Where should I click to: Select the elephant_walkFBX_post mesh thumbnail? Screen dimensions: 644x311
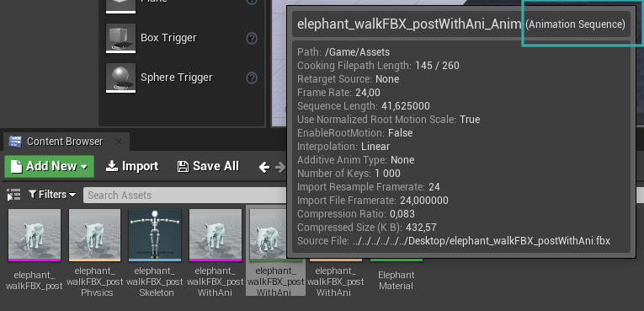tap(35, 235)
